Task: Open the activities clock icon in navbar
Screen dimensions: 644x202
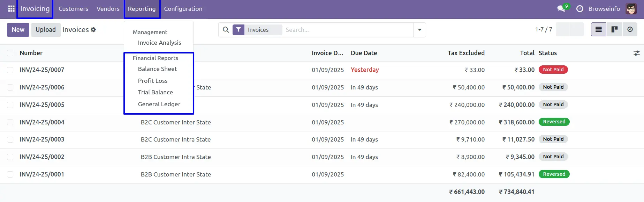Action: click(580, 9)
